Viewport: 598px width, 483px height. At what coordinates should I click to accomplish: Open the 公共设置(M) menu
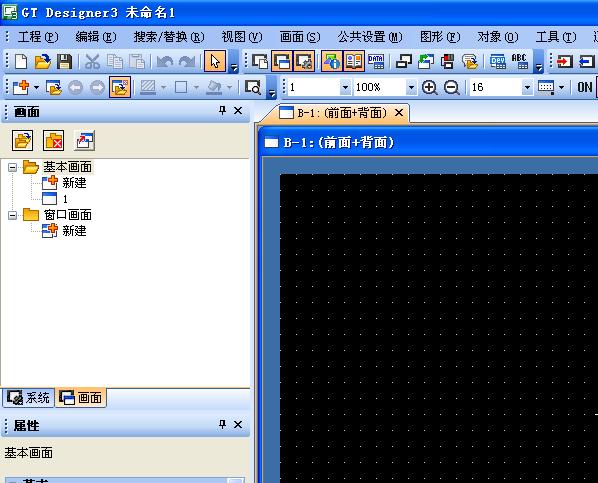(370, 37)
